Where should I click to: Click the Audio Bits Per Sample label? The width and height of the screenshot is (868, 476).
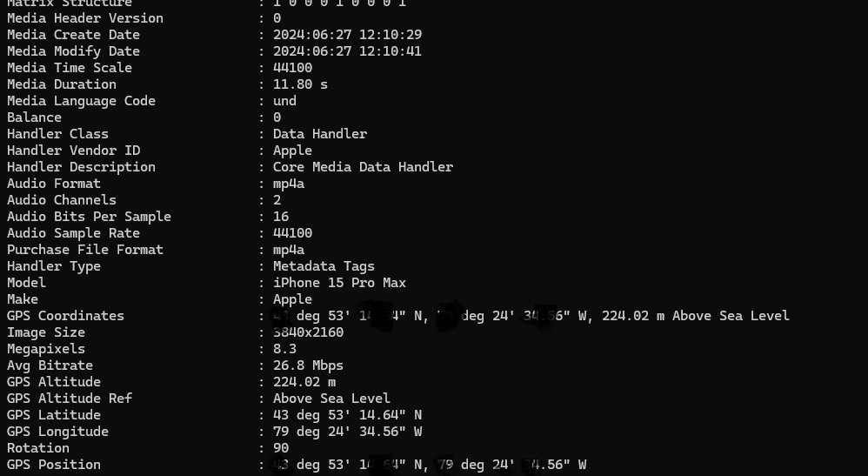point(89,217)
